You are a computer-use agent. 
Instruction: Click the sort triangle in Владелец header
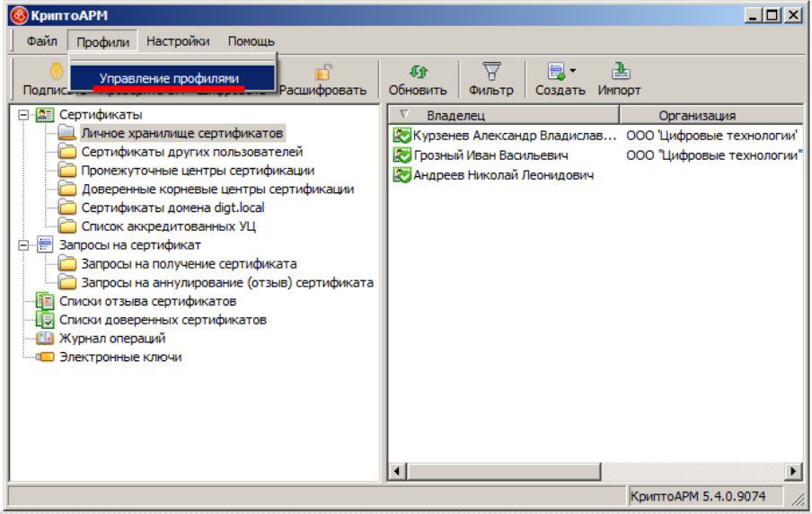point(405,114)
